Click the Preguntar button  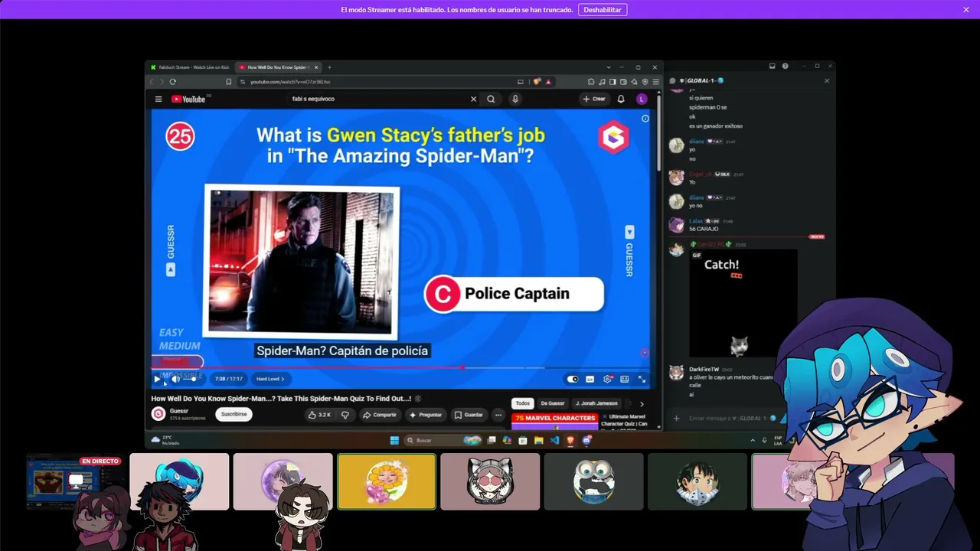pos(426,415)
